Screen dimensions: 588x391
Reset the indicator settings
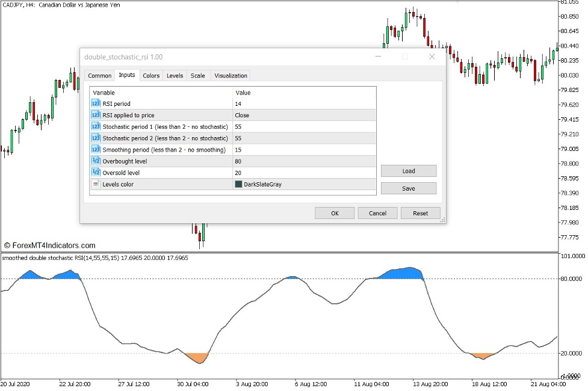420,212
